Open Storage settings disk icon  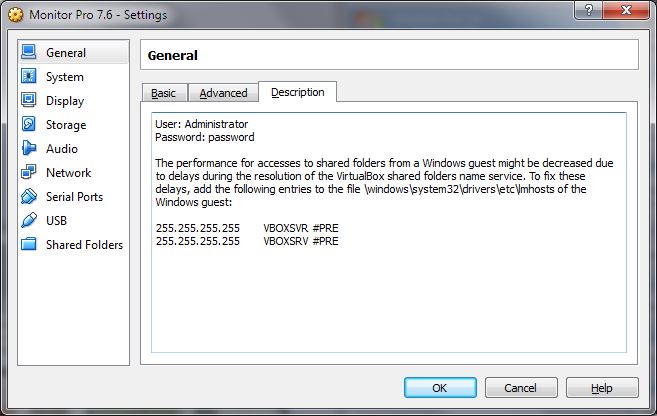coord(29,125)
